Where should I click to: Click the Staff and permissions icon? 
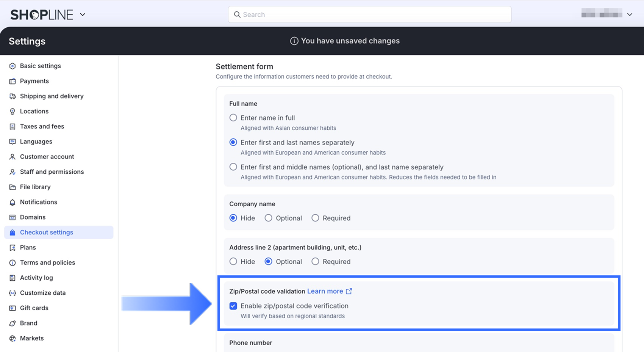[13, 172]
